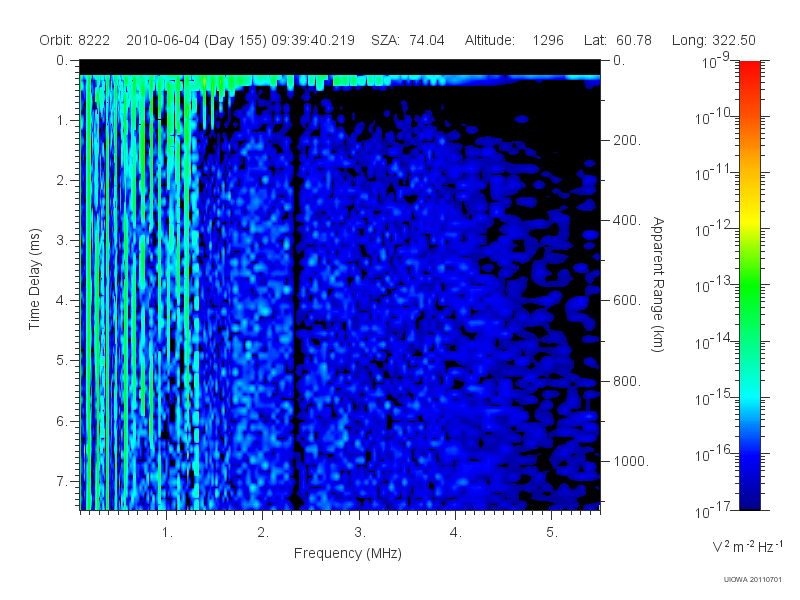The width and height of the screenshot is (800, 600).
Task: Click the timestamp '09:39:40.219'
Action: point(313,40)
